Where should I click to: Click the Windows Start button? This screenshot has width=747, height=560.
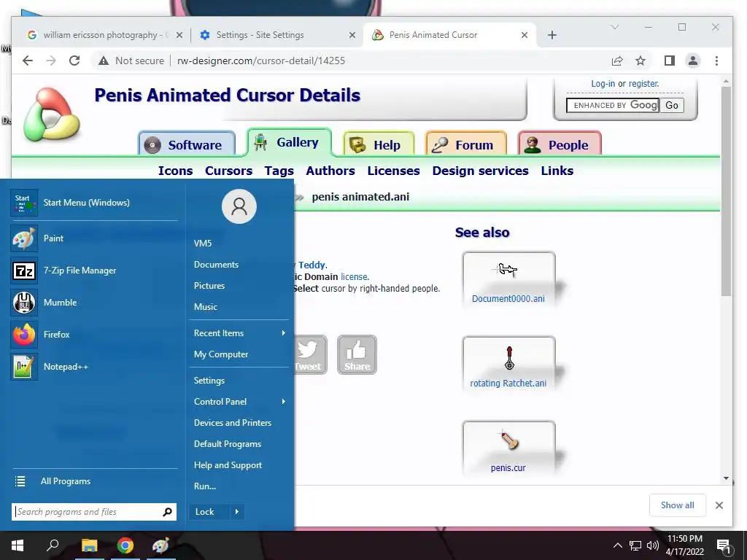coord(18,545)
